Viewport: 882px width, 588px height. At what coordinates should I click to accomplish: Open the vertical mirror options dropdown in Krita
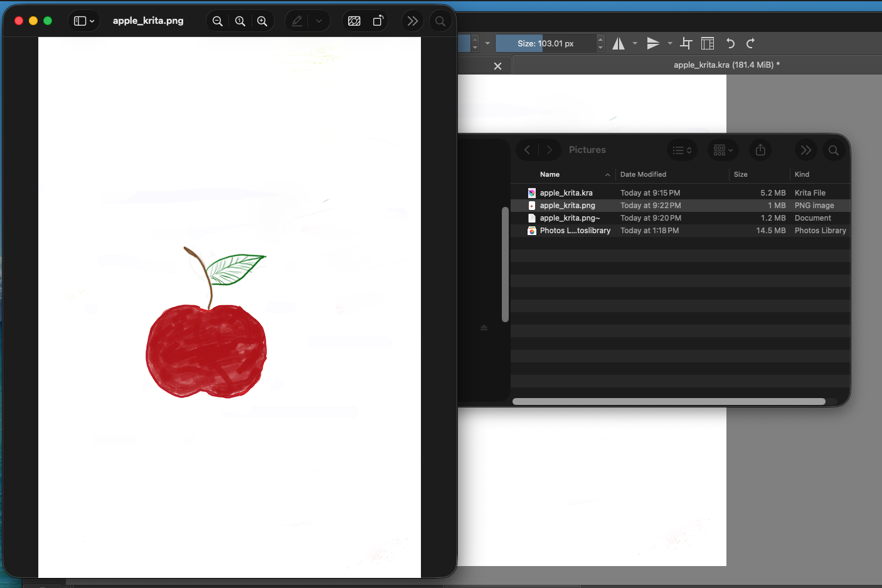tap(670, 43)
